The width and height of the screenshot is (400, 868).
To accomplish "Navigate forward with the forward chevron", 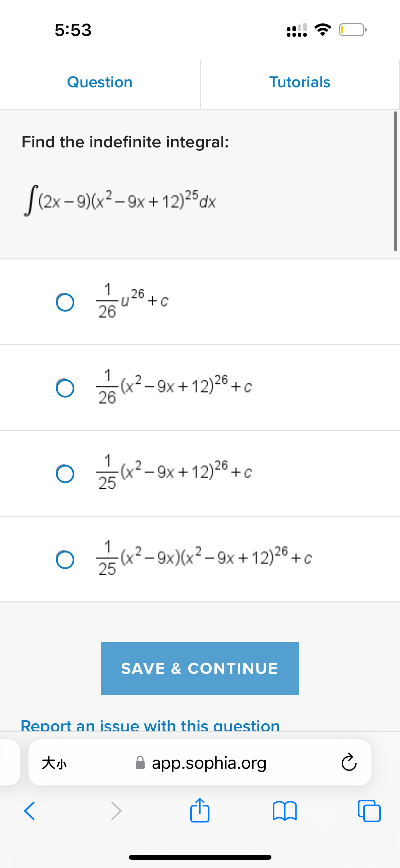I will (117, 812).
